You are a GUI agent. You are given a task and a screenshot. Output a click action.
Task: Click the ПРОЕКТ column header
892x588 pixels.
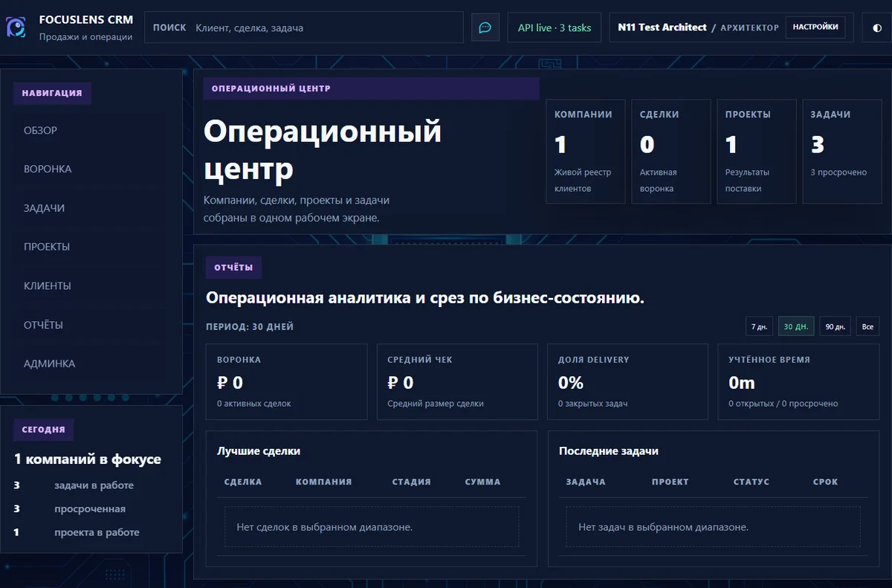click(x=670, y=482)
